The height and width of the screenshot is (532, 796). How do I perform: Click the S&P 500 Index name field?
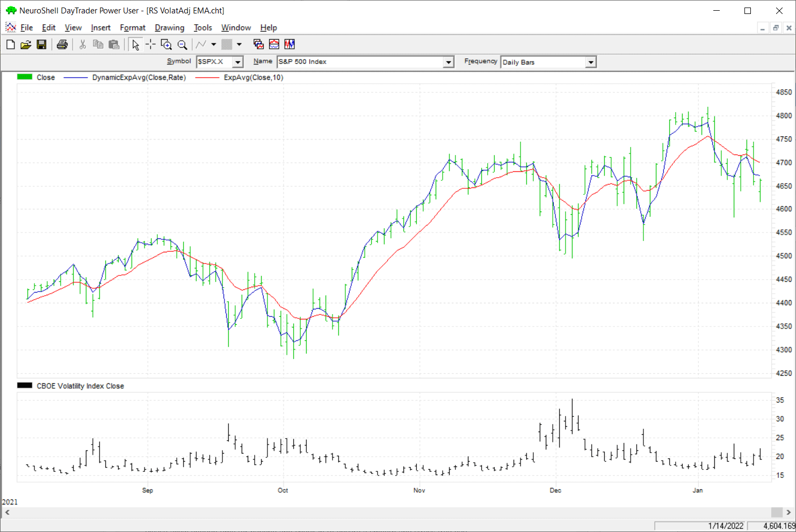[x=360, y=62]
